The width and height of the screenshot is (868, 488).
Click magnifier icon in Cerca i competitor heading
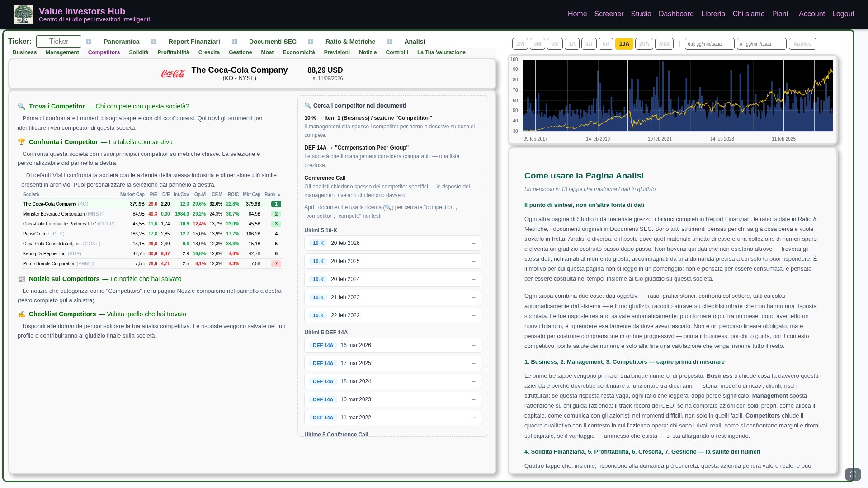tap(308, 106)
